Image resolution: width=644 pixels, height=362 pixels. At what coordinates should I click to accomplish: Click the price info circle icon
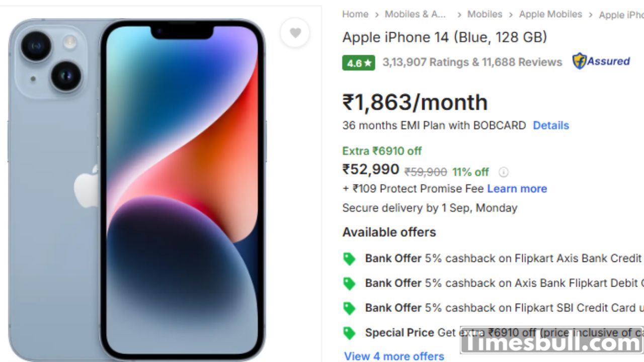point(503,172)
